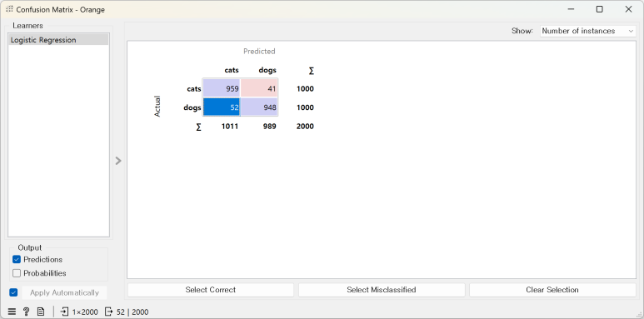Open the help question mark icon
The width and height of the screenshot is (644, 319).
pos(27,312)
